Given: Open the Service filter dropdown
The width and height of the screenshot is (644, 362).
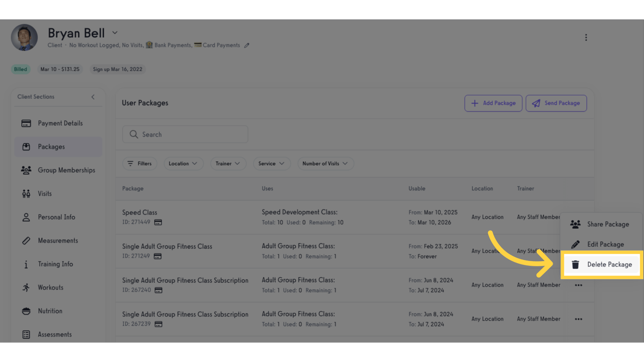Looking at the screenshot, I should click(x=272, y=164).
